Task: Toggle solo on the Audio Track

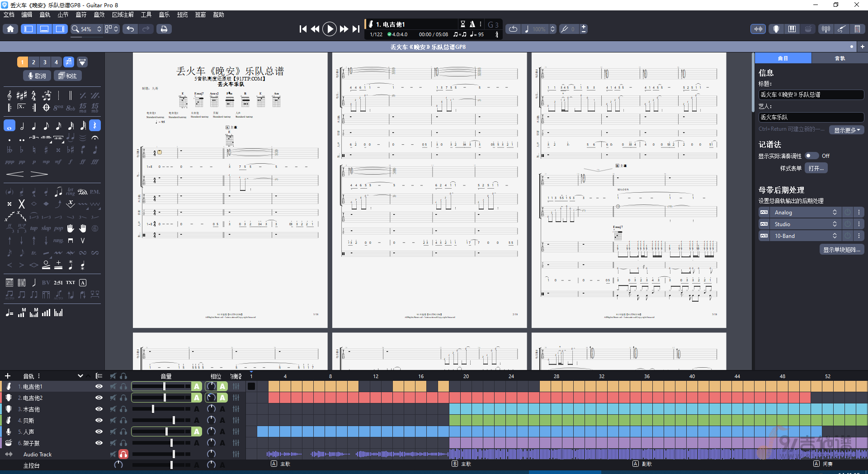Action: click(123, 454)
